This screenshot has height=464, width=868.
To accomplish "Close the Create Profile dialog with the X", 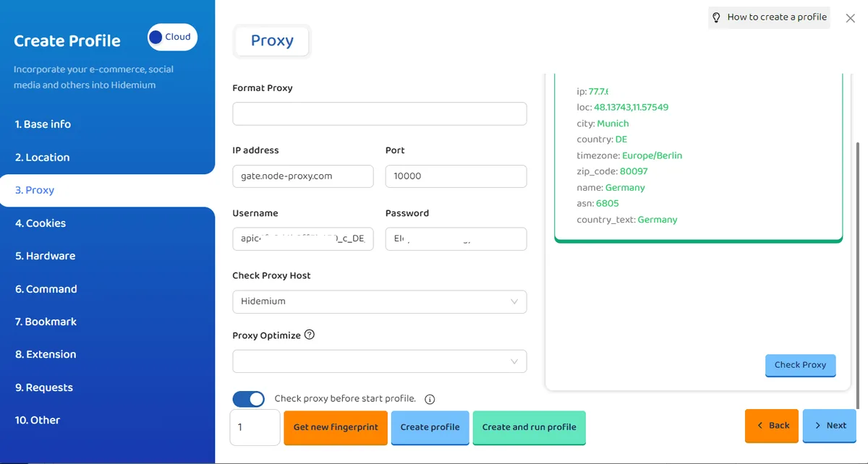I will coord(851,19).
